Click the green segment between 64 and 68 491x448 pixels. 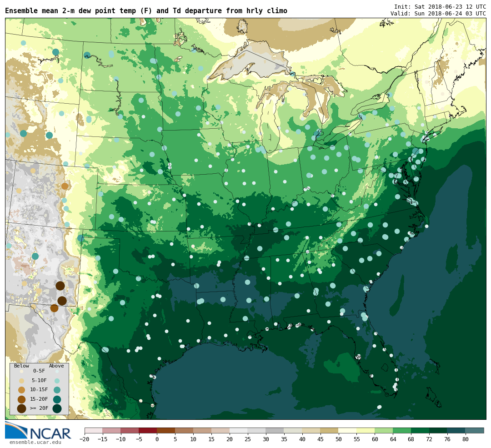(x=402, y=430)
